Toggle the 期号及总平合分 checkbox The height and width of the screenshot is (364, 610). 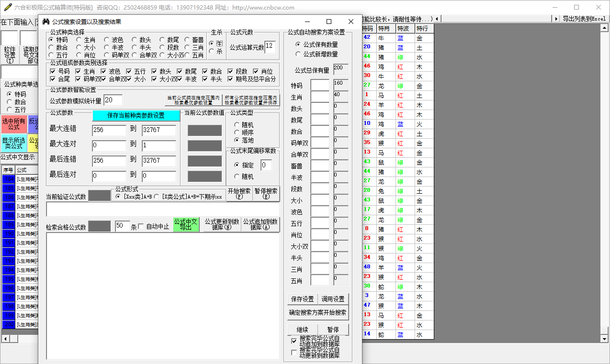pyautogui.click(x=231, y=79)
